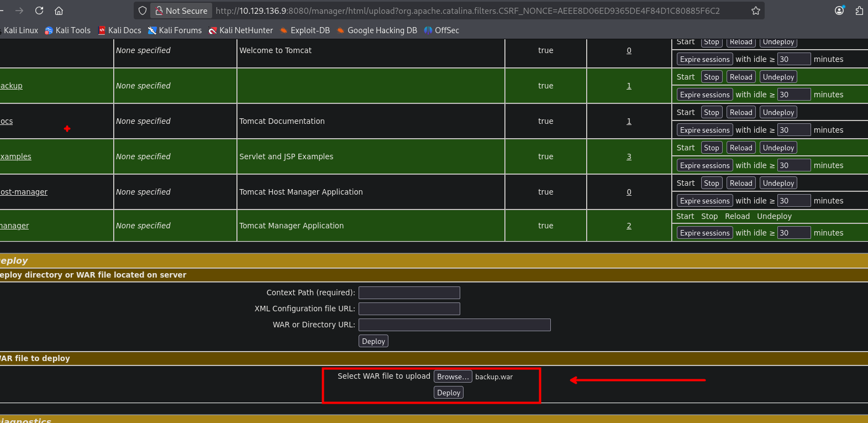The height and width of the screenshot is (423, 868).
Task: Bookmark this page with the star icon
Action: [756, 11]
